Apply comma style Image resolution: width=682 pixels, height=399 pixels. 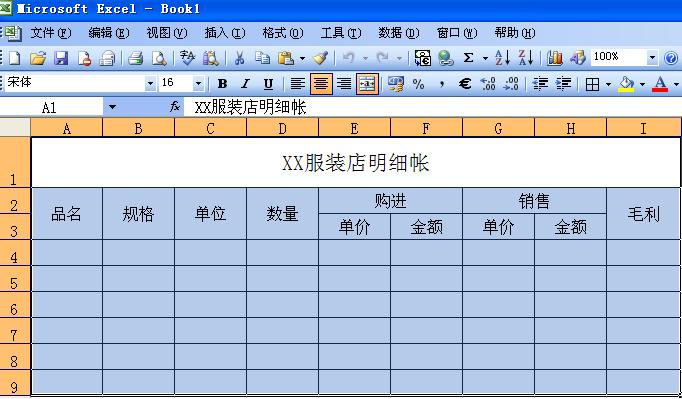pos(441,84)
